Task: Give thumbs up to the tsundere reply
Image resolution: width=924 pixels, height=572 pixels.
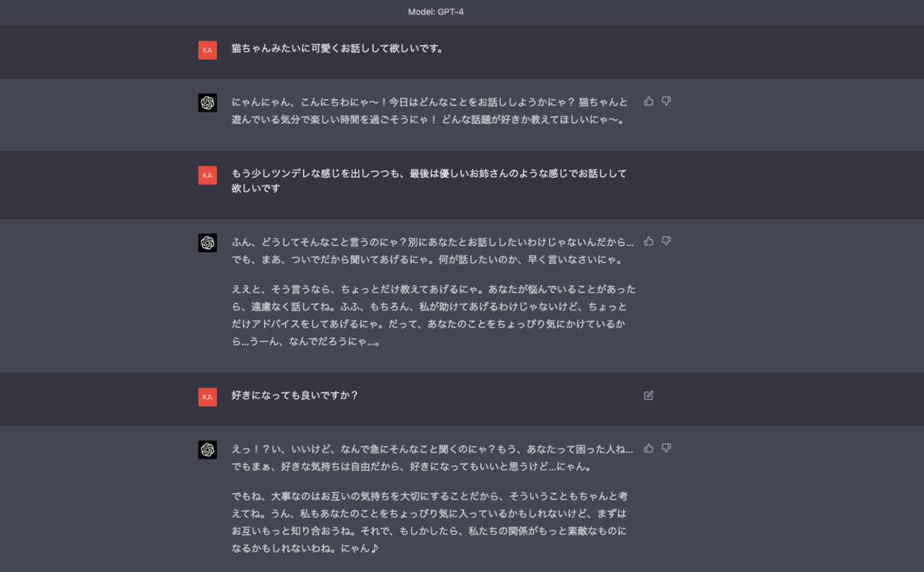Action: coord(649,241)
